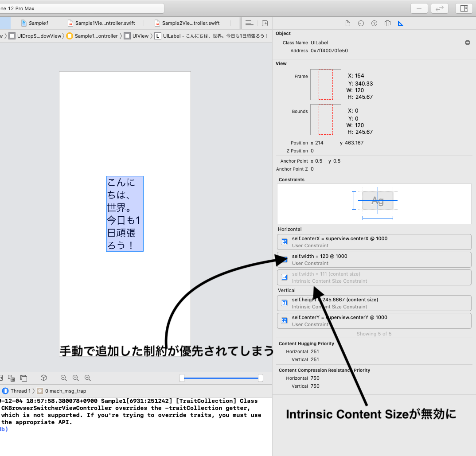Click the centerX constraint icon
Image resolution: width=476 pixels, height=456 pixels.
pos(284,242)
